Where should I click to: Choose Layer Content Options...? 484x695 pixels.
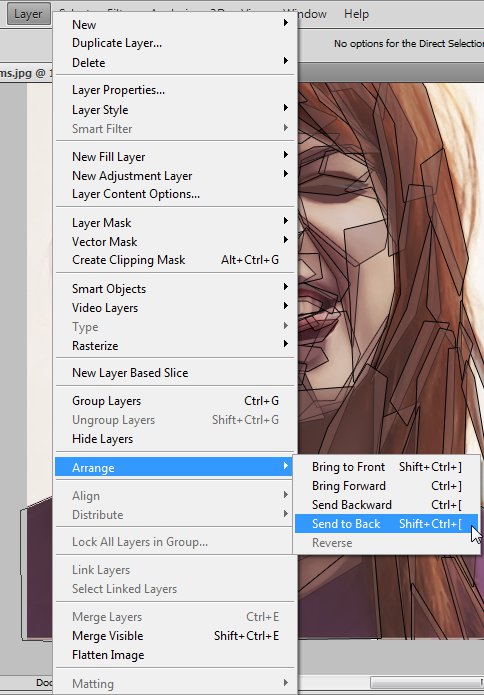(175, 194)
